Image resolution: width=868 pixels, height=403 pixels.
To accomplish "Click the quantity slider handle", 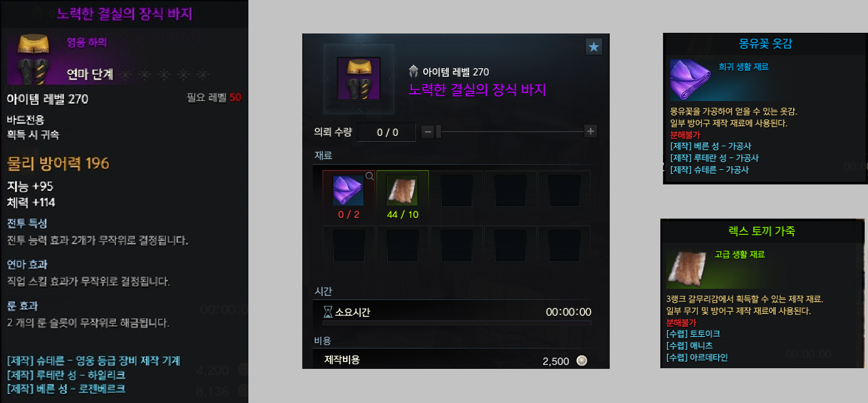I will (x=438, y=131).
